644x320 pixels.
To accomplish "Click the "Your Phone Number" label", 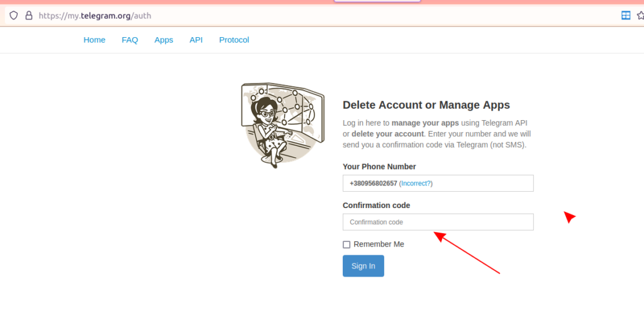I will [379, 167].
